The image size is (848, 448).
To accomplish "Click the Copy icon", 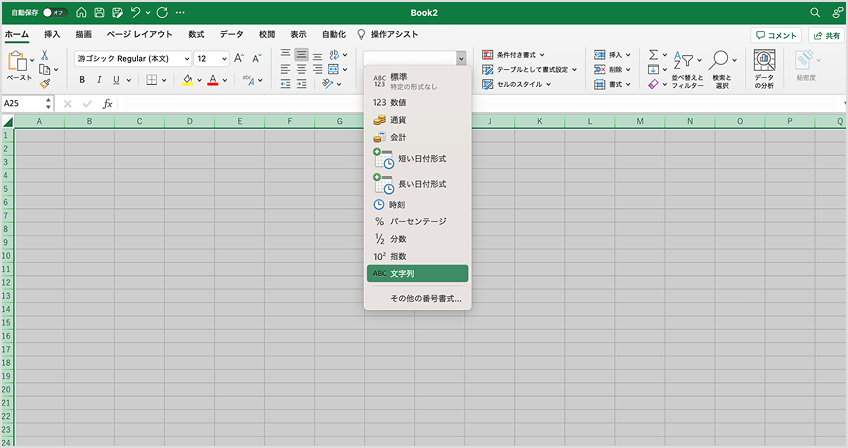I will 45,69.
